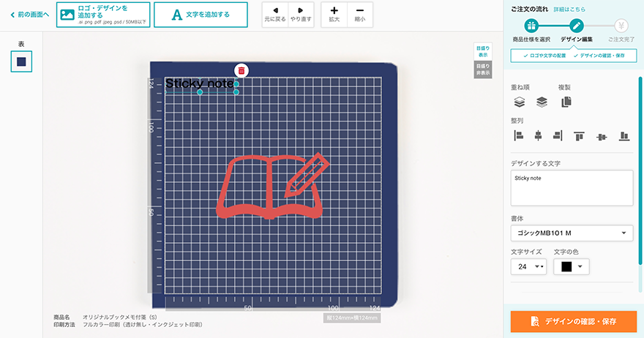Click 文字を追加する button

click(201, 15)
